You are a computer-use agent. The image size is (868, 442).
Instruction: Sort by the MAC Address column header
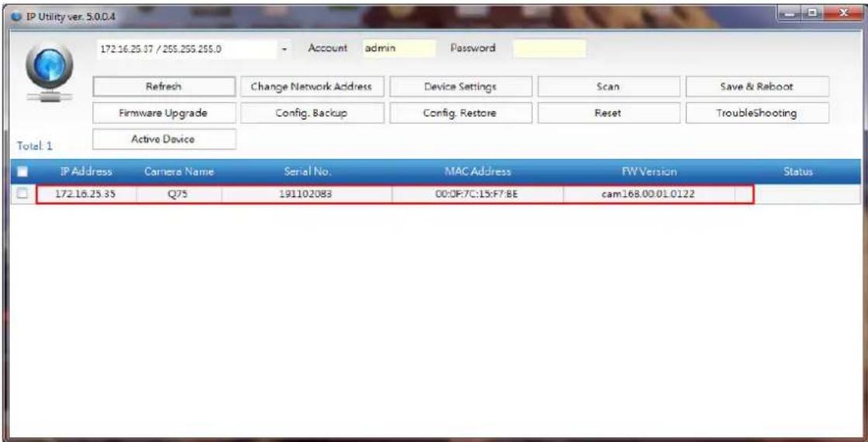coord(477,171)
